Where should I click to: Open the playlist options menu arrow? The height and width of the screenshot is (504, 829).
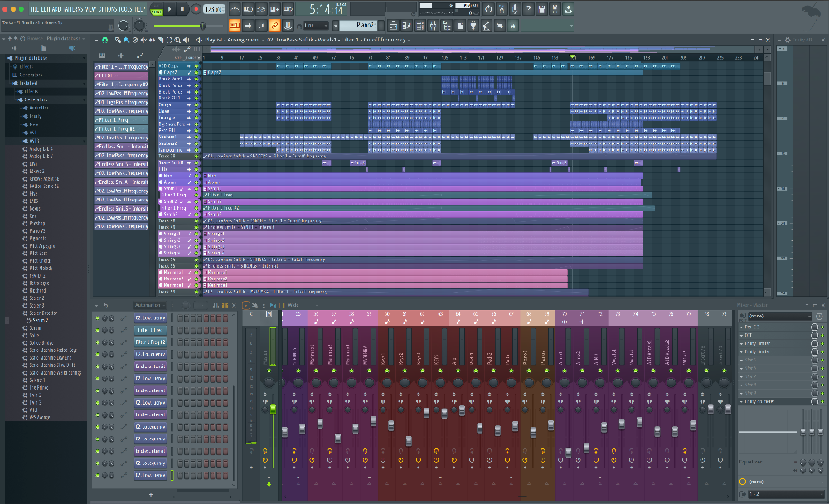coord(97,40)
